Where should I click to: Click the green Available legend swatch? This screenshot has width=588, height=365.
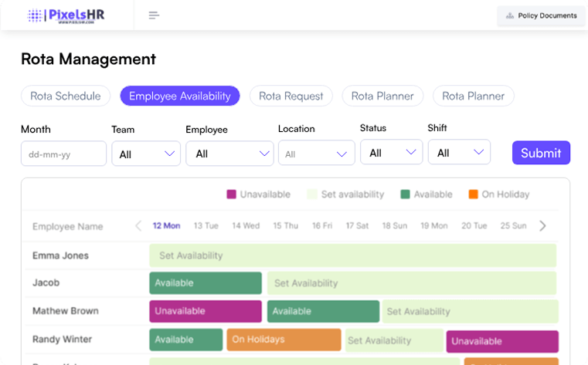coord(405,194)
